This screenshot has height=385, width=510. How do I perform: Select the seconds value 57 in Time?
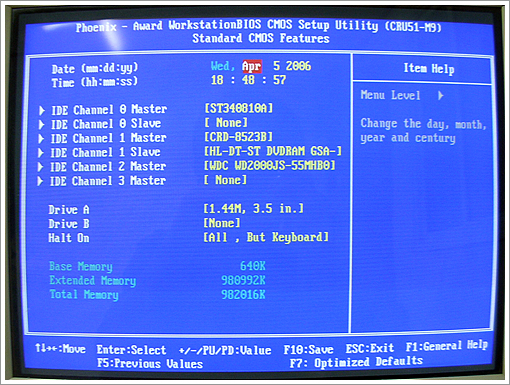(280, 80)
